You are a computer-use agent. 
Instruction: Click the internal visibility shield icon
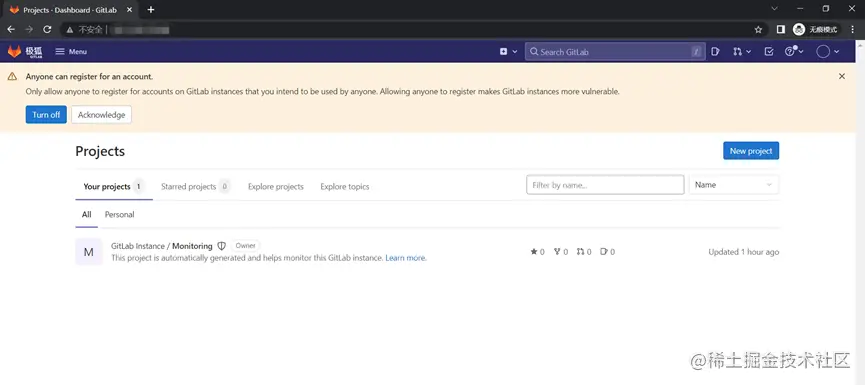[x=222, y=246]
